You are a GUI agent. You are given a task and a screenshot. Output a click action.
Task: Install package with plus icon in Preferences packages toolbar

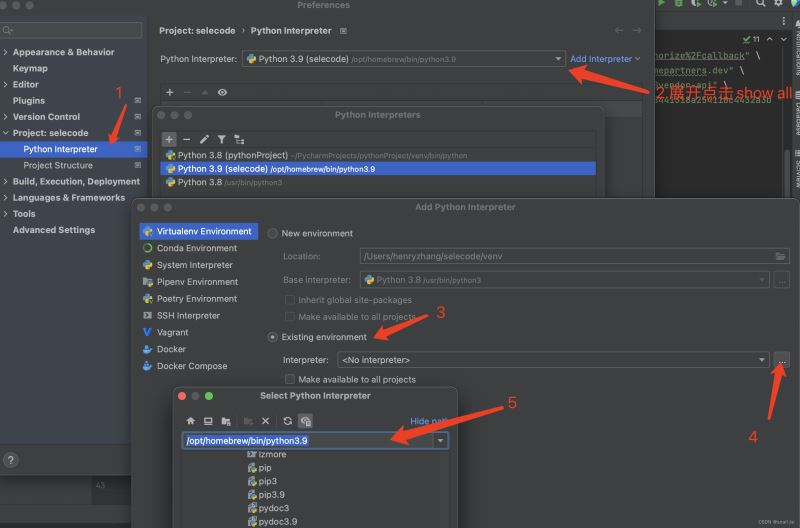coord(170,92)
